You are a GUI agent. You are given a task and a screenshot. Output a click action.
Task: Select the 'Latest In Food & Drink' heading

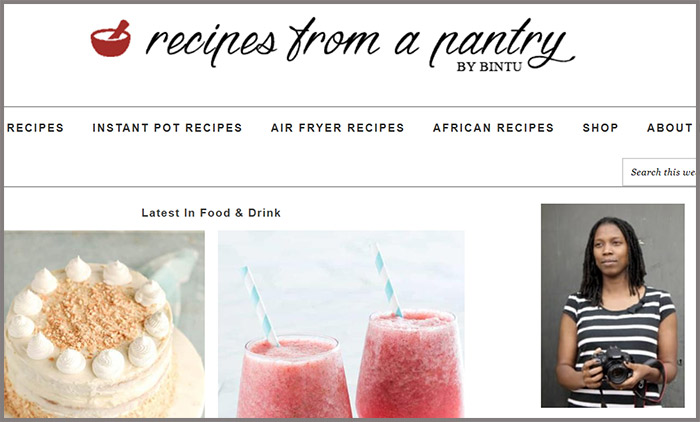point(211,213)
